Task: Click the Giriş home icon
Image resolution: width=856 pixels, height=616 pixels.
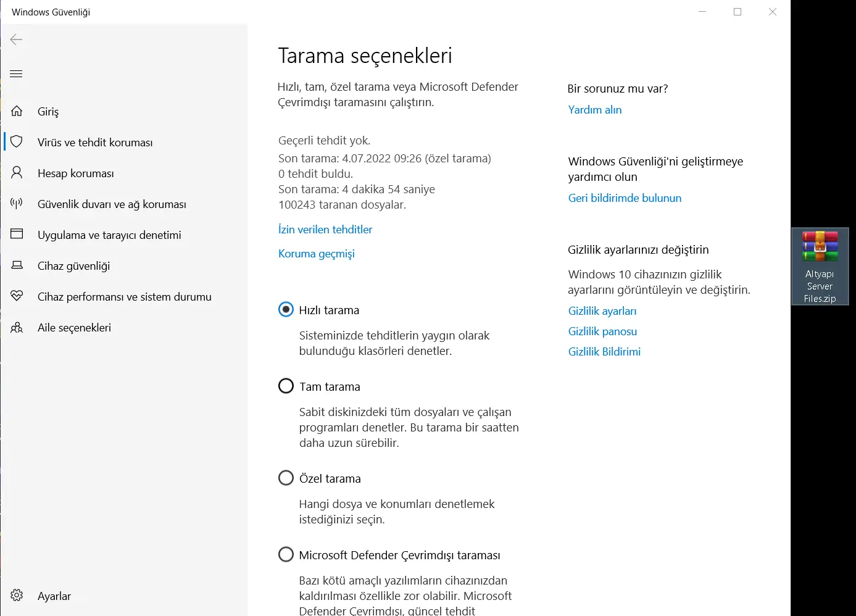Action: click(17, 111)
